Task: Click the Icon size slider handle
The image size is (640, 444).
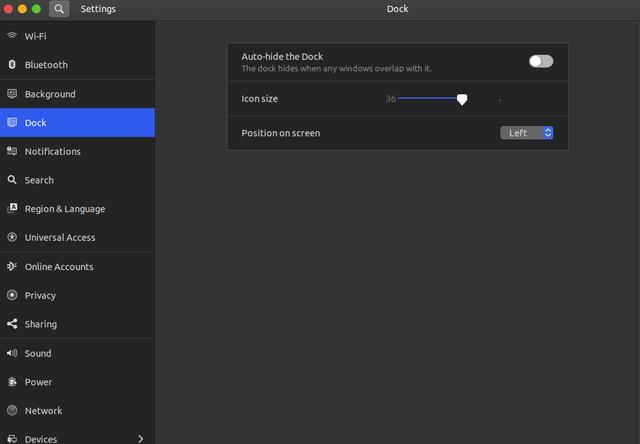Action: point(462,99)
